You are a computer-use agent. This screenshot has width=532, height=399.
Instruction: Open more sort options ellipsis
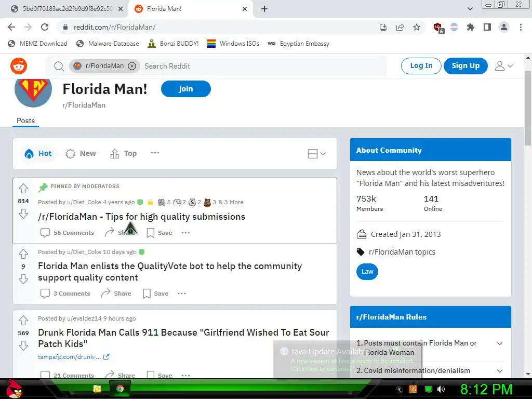(155, 153)
